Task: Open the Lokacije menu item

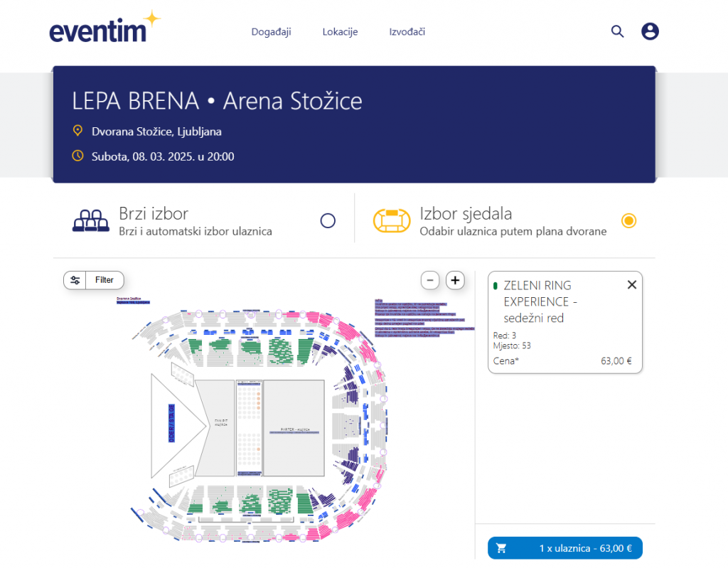Action: tap(340, 31)
